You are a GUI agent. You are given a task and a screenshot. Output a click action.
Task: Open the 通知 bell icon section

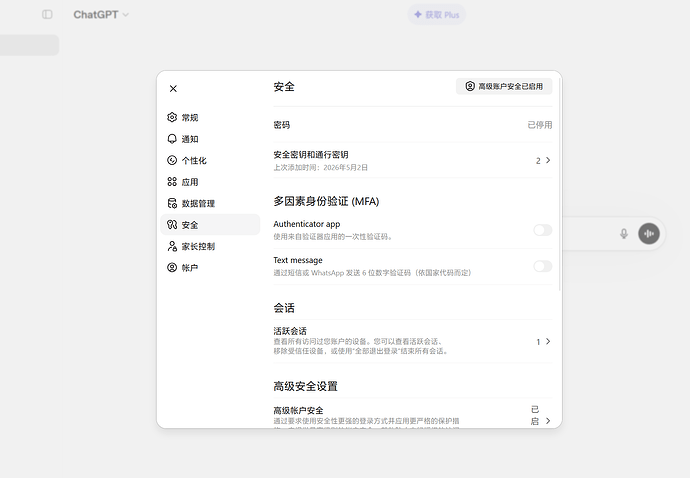pyautogui.click(x=172, y=139)
